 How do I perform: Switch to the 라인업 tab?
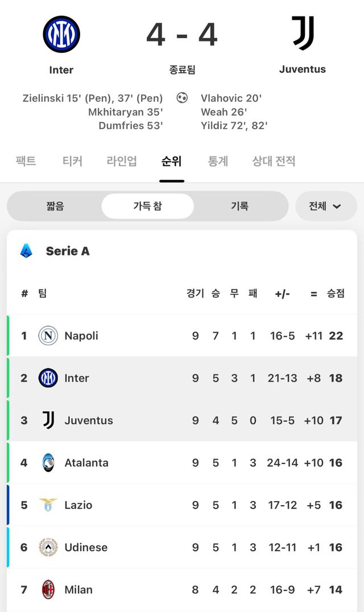(x=122, y=161)
